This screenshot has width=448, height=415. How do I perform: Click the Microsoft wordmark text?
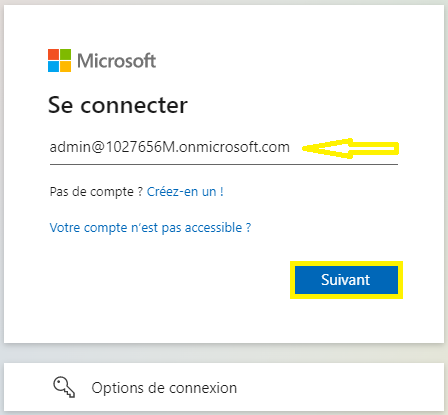point(116,61)
